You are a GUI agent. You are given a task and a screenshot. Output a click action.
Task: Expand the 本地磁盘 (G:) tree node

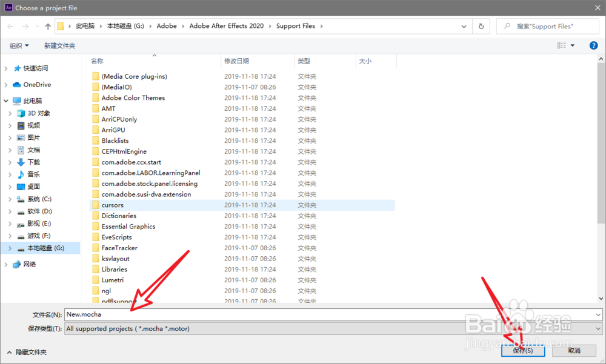(10, 248)
